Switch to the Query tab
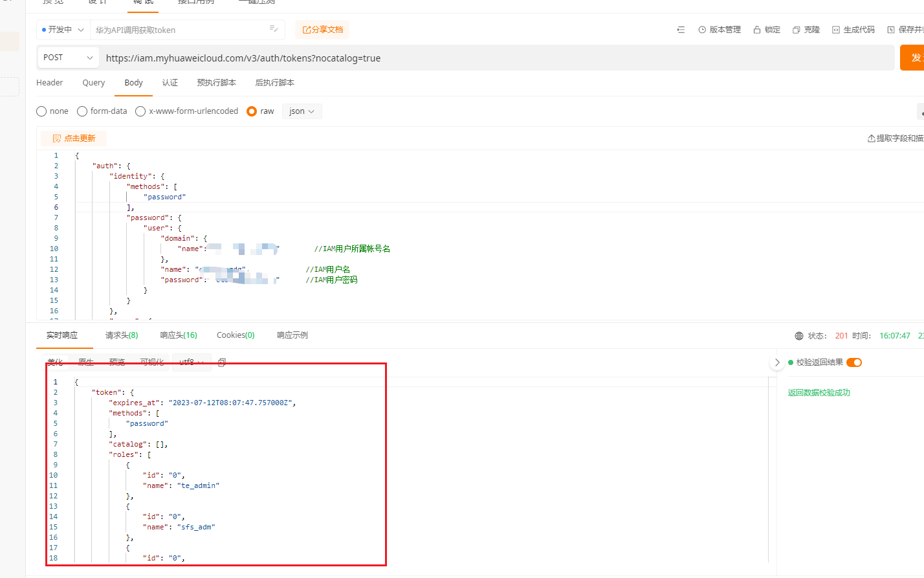924x578 pixels. 94,83
